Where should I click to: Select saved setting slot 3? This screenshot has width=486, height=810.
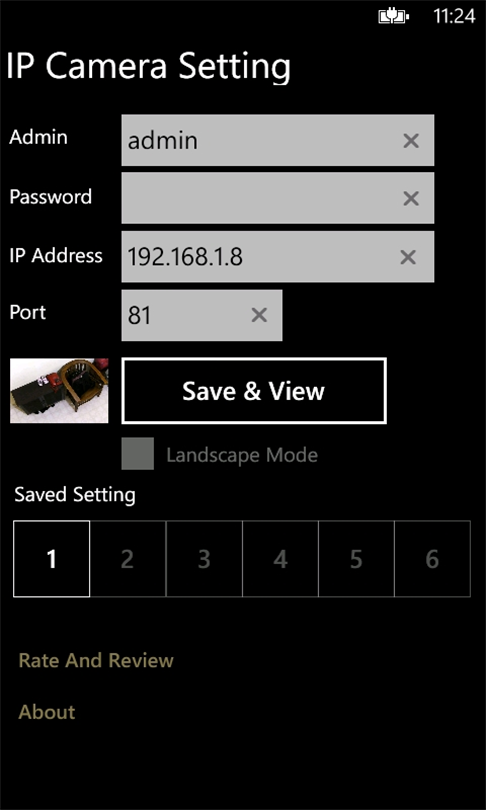(x=204, y=559)
